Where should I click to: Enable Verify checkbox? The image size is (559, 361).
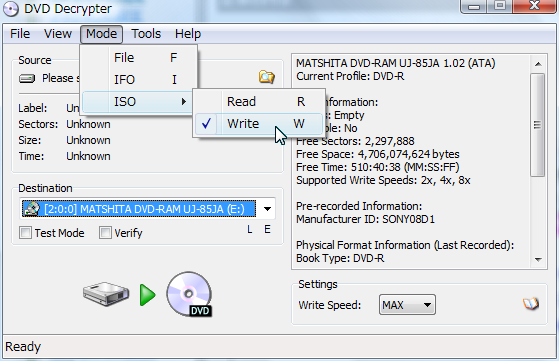coord(105,233)
